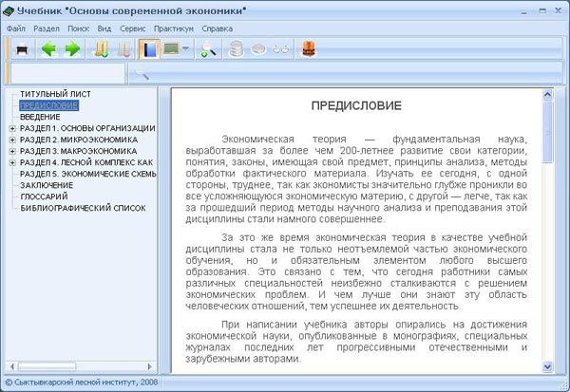Open the Вид menu
This screenshot has width=570, height=392.
click(x=104, y=28)
